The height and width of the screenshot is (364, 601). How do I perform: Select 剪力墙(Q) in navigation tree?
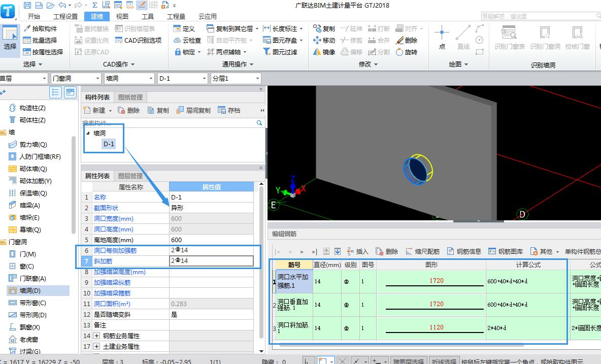coord(33,145)
